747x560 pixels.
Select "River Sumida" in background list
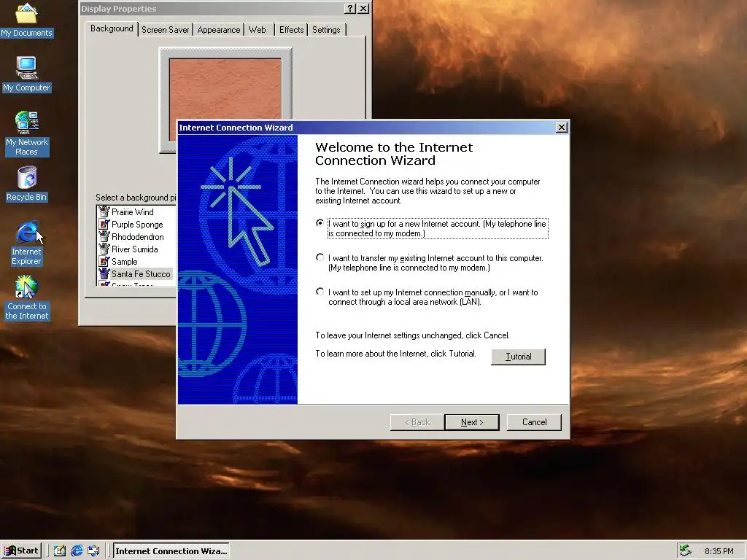pyautogui.click(x=134, y=249)
